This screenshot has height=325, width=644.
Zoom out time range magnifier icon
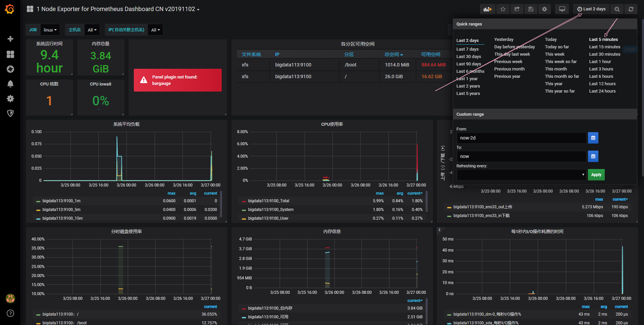[x=617, y=9]
